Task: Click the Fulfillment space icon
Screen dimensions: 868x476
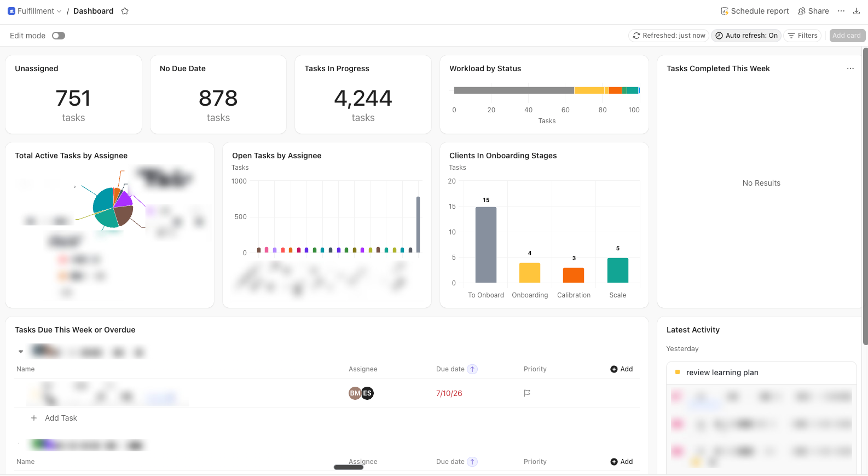Action: pyautogui.click(x=11, y=11)
